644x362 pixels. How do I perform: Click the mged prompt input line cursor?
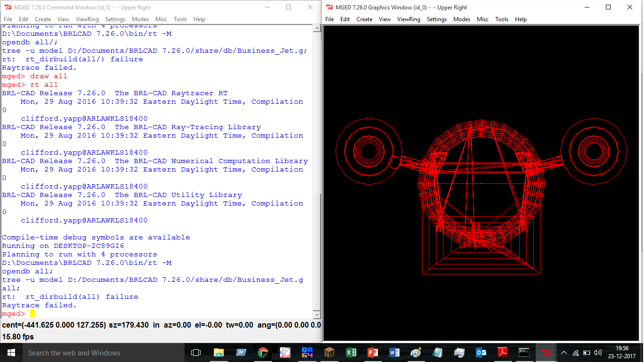[x=32, y=313]
